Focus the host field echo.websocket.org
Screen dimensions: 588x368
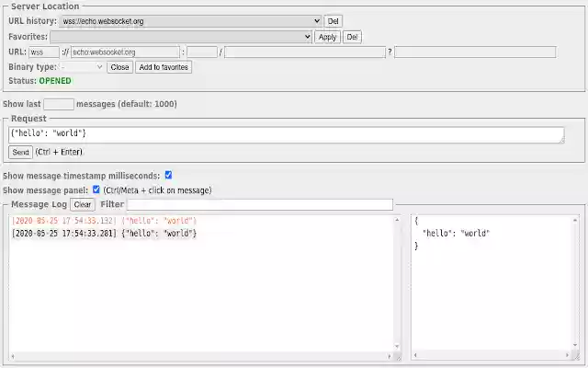click(x=125, y=52)
